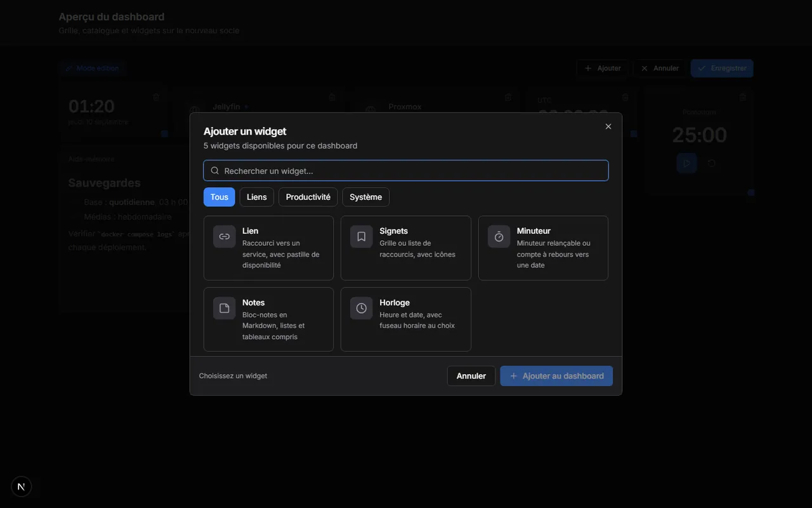This screenshot has width=812, height=508.
Task: Show all widgets with Tous filter
Action: pos(219,197)
